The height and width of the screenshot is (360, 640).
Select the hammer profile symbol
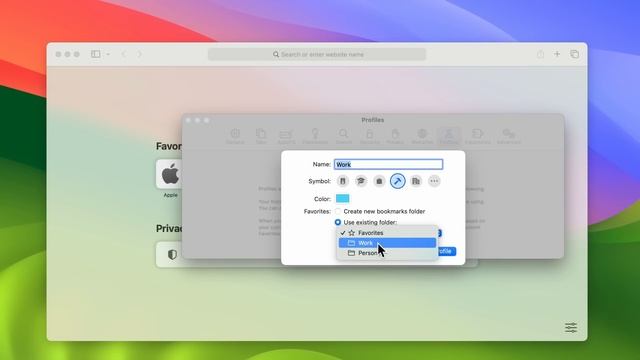(x=398, y=181)
